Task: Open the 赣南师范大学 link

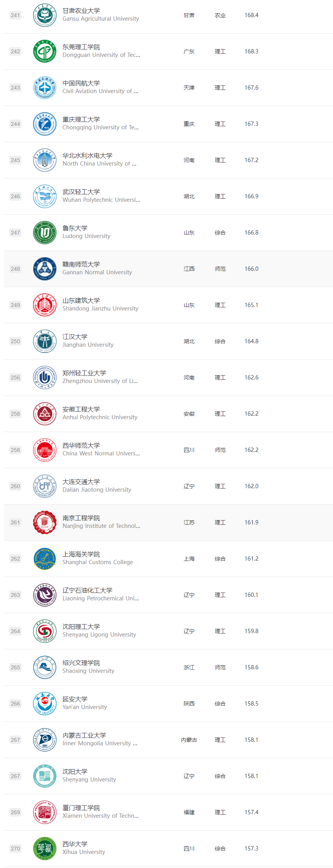Action: 81,265
